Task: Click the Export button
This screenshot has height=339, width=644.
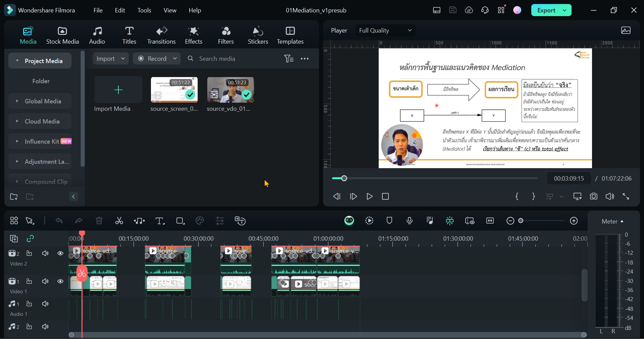Action: [546, 10]
